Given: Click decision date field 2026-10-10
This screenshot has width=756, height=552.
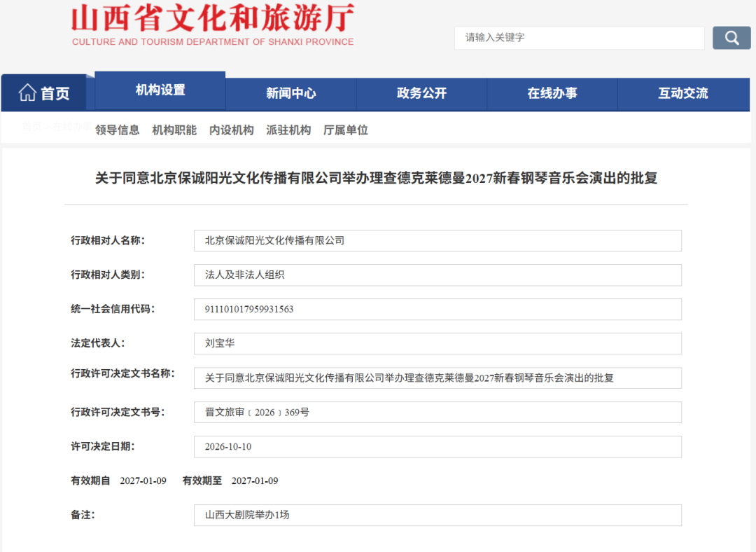Looking at the screenshot, I should [437, 447].
